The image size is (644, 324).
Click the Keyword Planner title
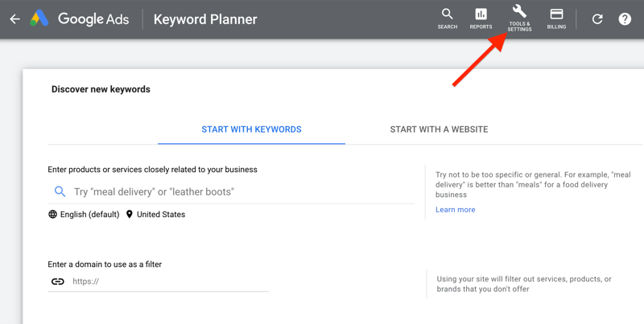click(x=205, y=19)
